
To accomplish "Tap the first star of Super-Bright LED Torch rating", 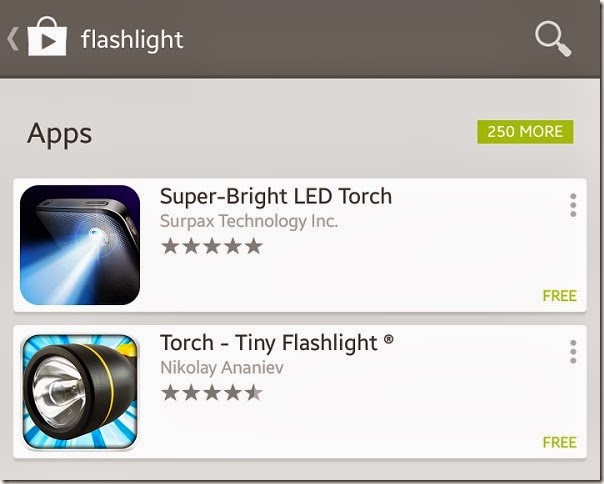I will (x=170, y=246).
